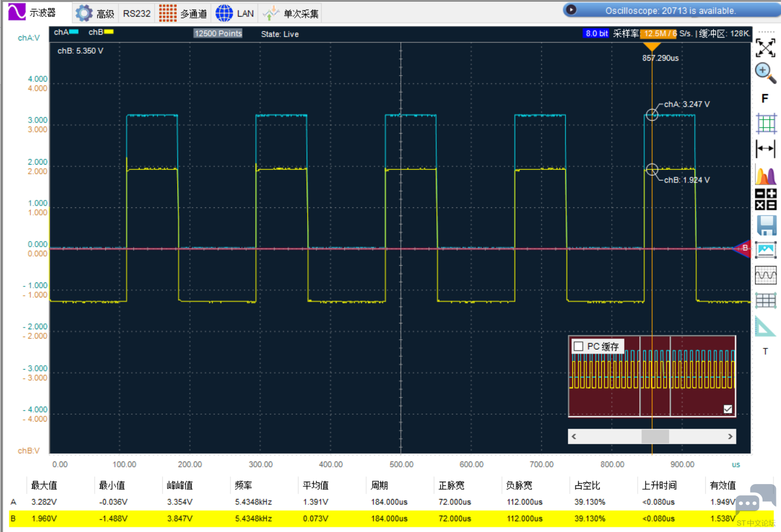
Task: Open the 高级 advanced settings tab
Action: coord(95,13)
